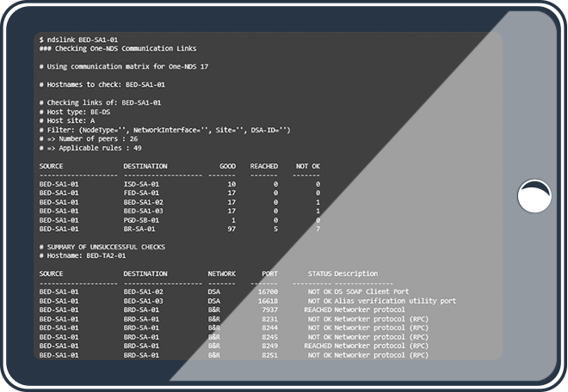
Task: Click the PORT column header
Action: click(270, 274)
